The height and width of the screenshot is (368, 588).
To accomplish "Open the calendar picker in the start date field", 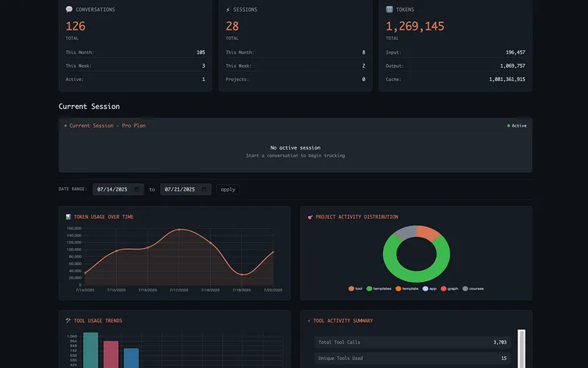I will pyautogui.click(x=136, y=189).
